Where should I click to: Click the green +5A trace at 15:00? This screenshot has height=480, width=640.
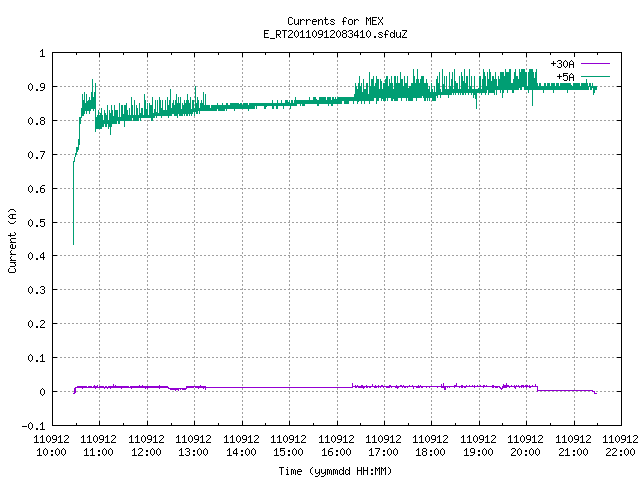coord(289,103)
